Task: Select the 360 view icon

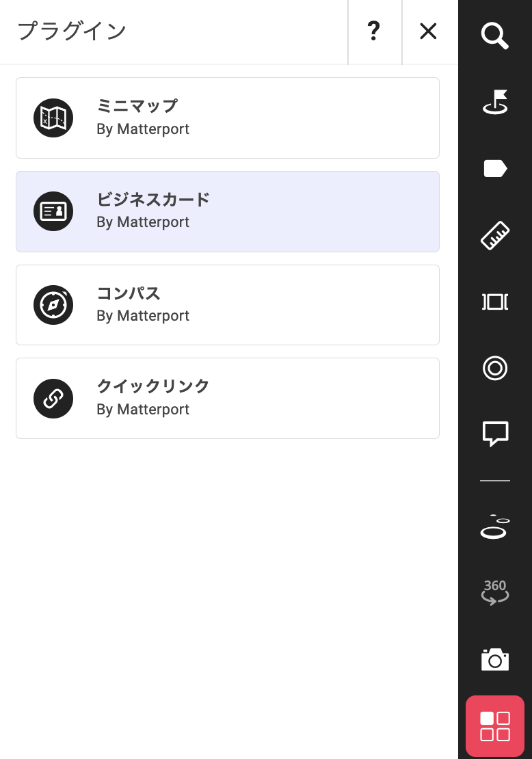Action: [x=494, y=592]
